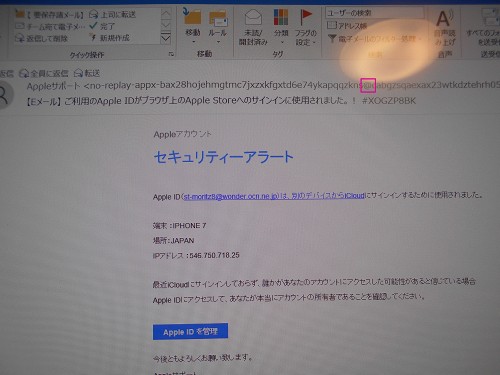
Task: Set a follow-up flag (フラグの設定)
Action: (x=305, y=27)
